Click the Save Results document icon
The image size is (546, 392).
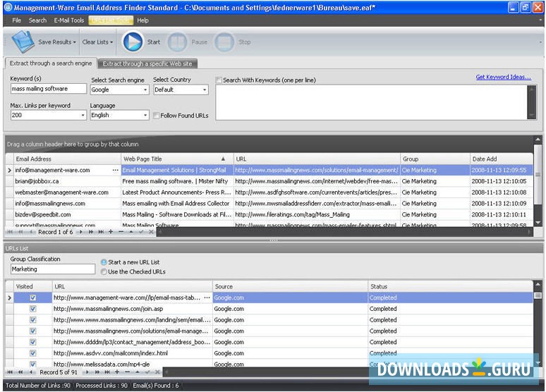click(x=23, y=42)
